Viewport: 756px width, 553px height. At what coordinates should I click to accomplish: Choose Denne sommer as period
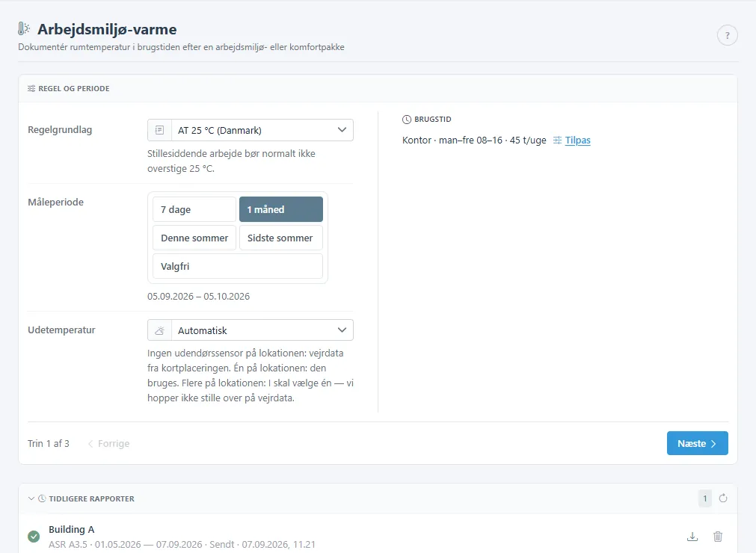[194, 238]
